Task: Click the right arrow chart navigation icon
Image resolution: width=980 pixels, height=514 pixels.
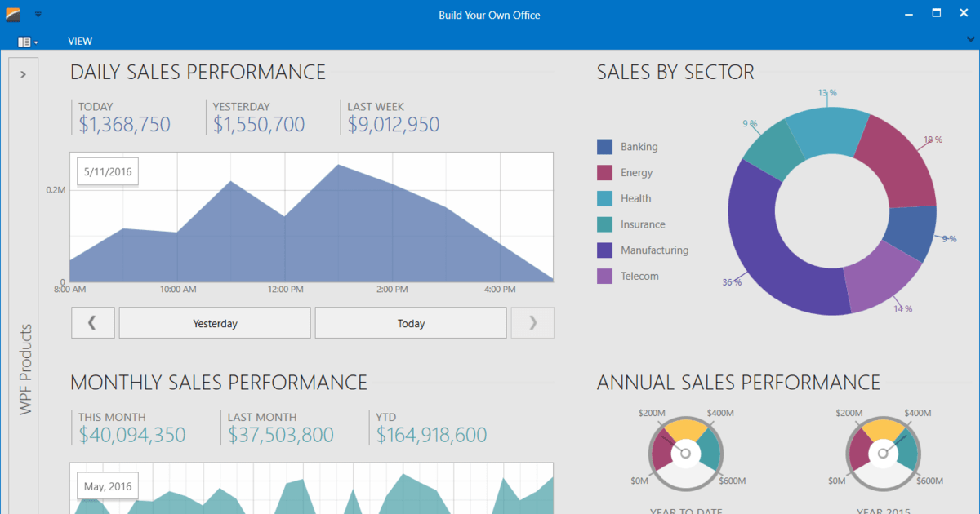Action: (x=532, y=322)
